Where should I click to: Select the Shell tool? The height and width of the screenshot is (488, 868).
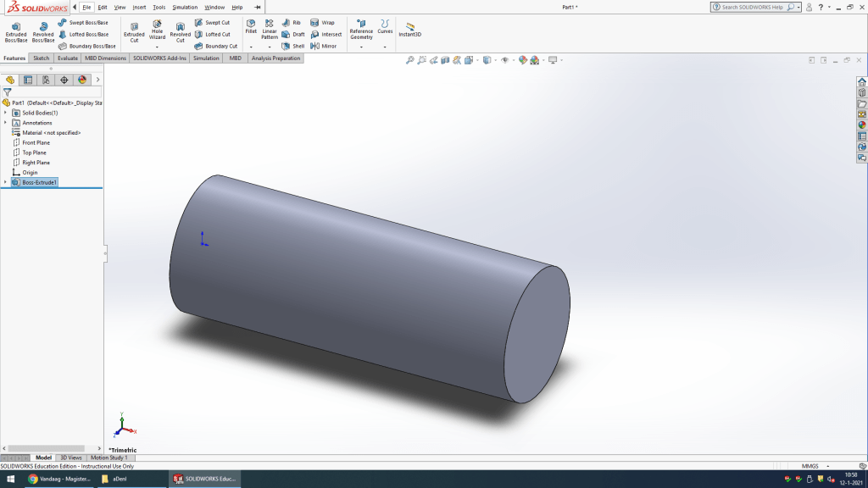tap(293, 46)
